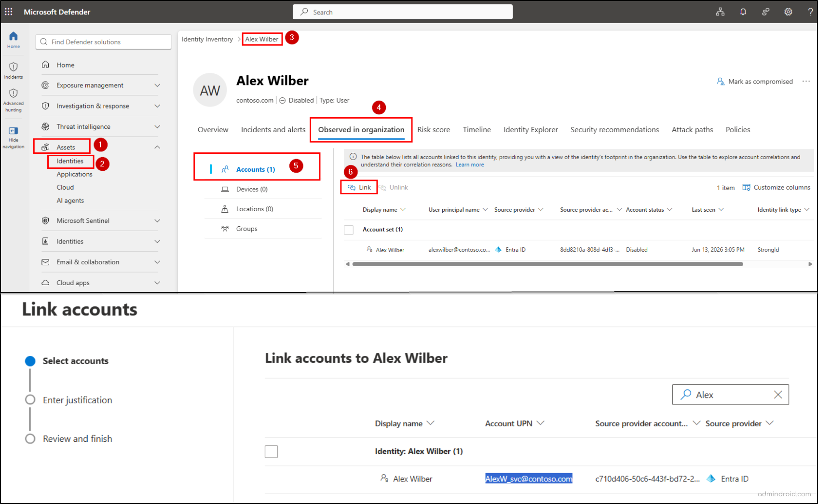Viewport: 818px width, 504px height.
Task: Open Applications under Assets
Action: [x=74, y=175]
